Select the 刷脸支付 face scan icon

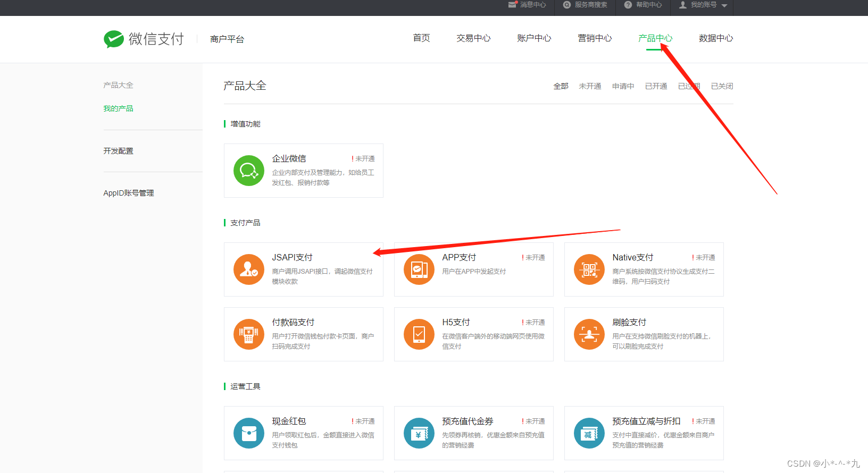point(589,334)
